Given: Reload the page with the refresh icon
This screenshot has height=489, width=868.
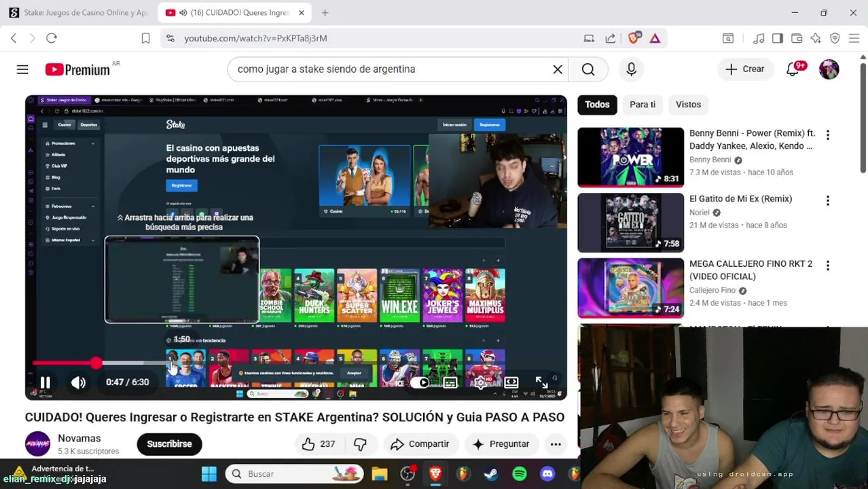Looking at the screenshot, I should (x=52, y=39).
